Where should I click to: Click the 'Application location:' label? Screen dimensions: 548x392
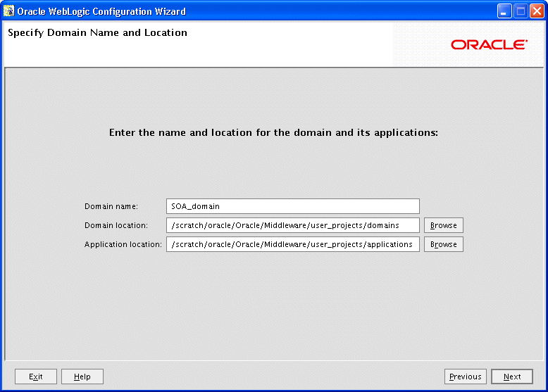point(123,244)
